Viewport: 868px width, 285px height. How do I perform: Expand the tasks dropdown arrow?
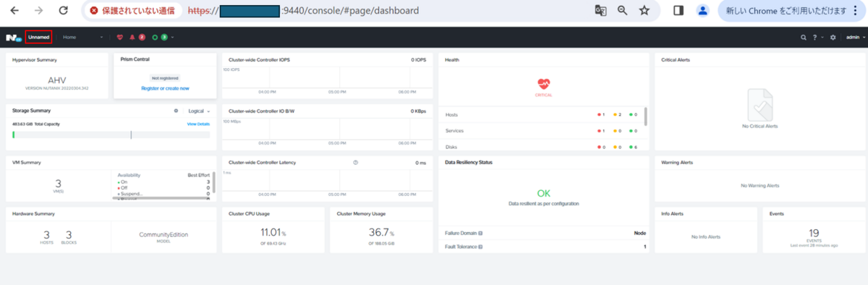[x=173, y=37]
